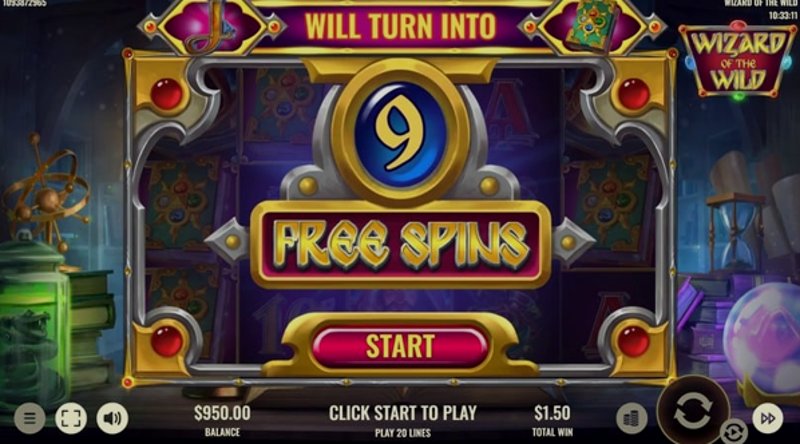Click the WILL TURN INTO banner

pyautogui.click(x=401, y=26)
